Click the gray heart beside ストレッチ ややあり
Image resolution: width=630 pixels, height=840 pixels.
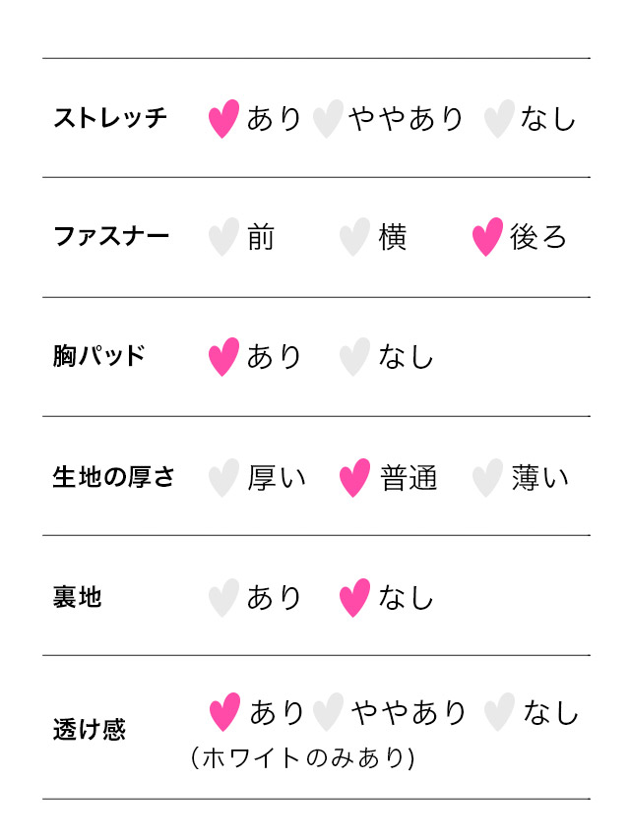(x=328, y=118)
